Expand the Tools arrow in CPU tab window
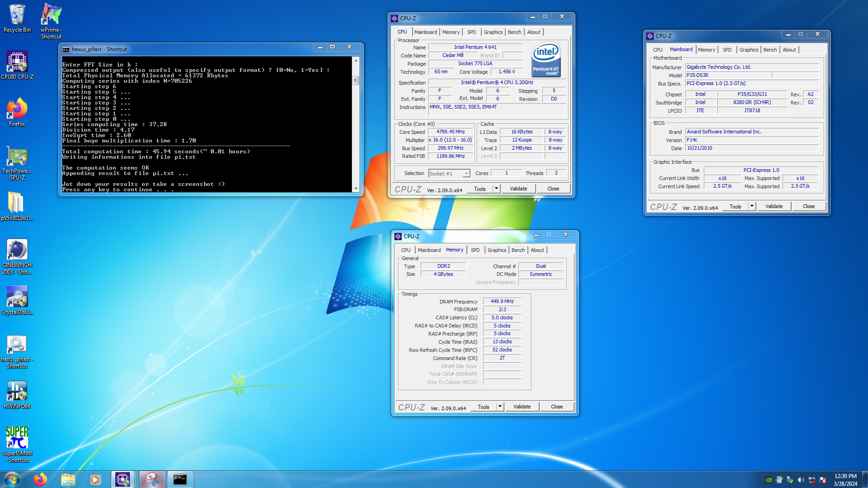The image size is (868, 488). (x=496, y=189)
